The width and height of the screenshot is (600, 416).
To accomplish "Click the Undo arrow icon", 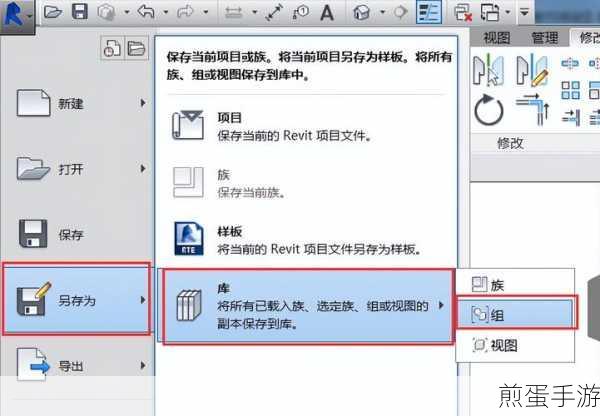I will [146, 12].
